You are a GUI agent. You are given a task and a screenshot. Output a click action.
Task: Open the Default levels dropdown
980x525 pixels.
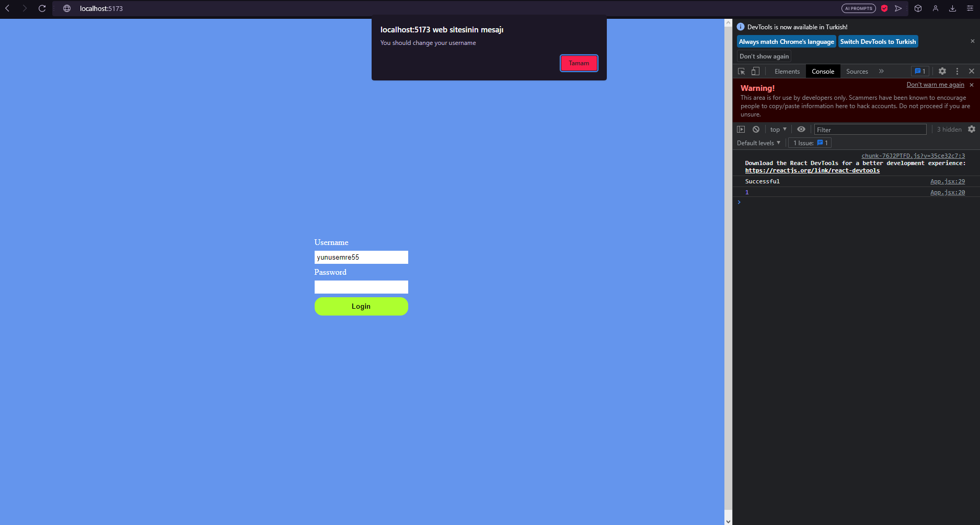point(758,143)
